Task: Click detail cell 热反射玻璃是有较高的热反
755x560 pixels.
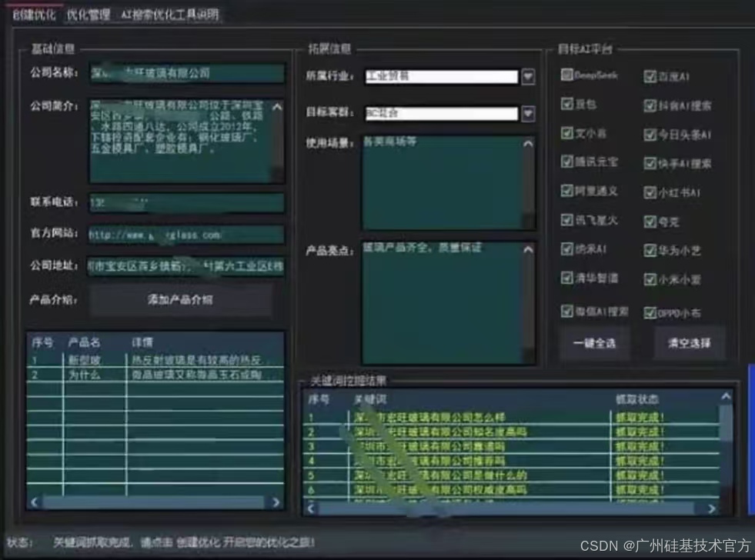Action: (196, 360)
